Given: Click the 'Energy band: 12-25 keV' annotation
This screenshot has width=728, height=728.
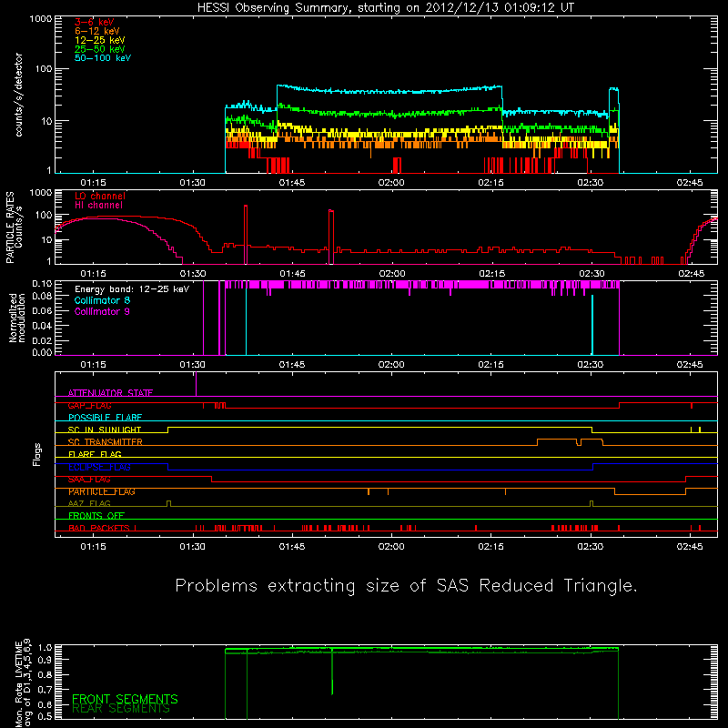Looking at the screenshot, I should 132,289.
